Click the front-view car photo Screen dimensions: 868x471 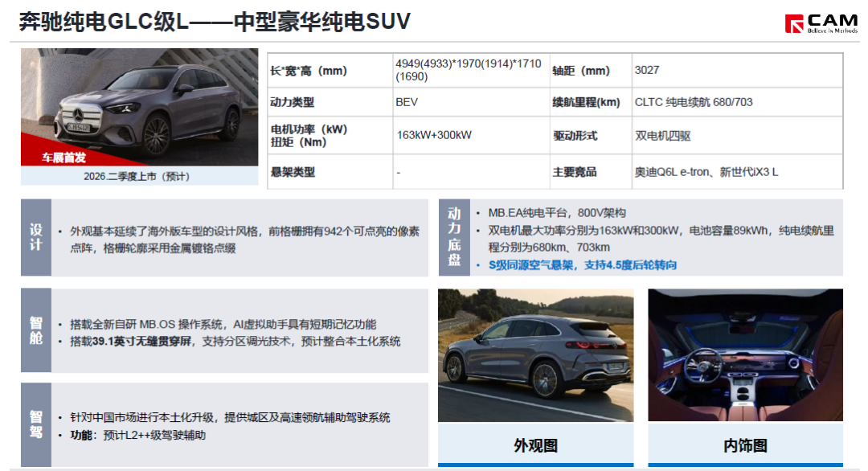coord(140,107)
